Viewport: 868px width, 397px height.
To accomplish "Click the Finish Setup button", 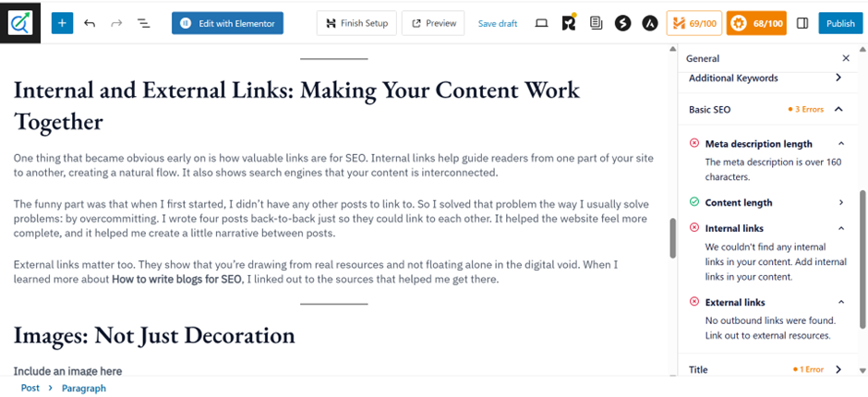I will [x=356, y=23].
